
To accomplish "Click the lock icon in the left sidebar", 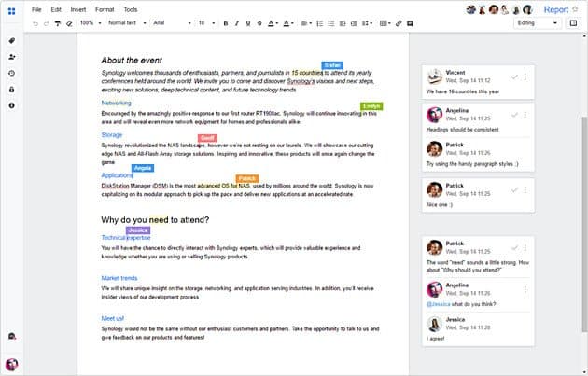I will tap(11, 90).
